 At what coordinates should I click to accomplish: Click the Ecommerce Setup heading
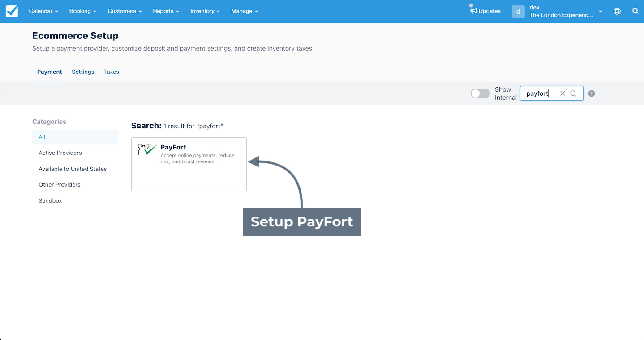pos(75,36)
